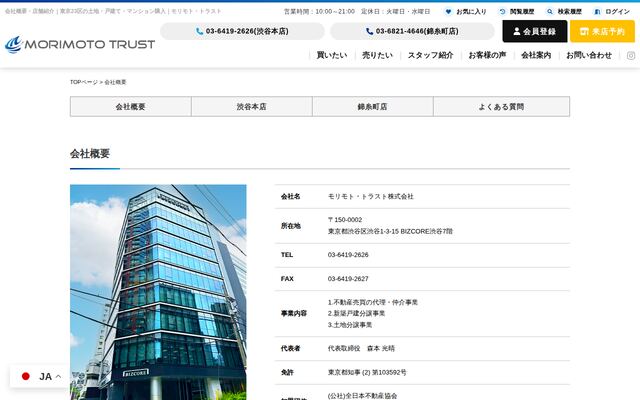Click the 会社名 row label
The height and width of the screenshot is (400, 640).
[x=291, y=196]
